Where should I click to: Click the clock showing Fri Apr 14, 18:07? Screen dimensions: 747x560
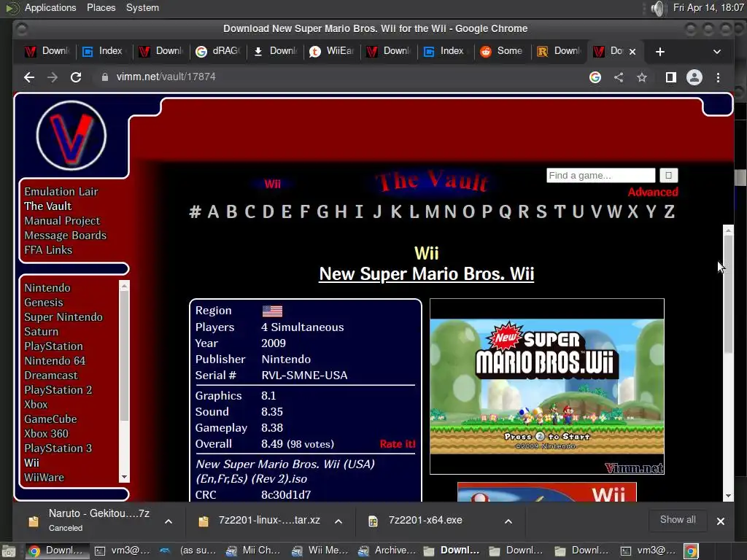tap(708, 7)
